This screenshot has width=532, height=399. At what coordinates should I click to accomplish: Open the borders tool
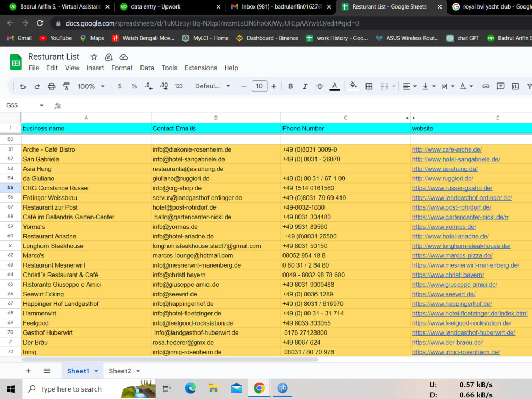(x=369, y=86)
